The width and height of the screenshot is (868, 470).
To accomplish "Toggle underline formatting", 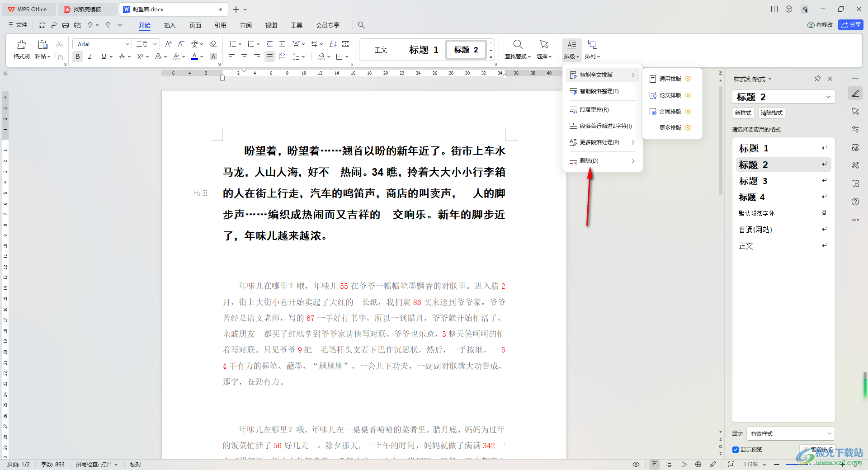I will [104, 56].
